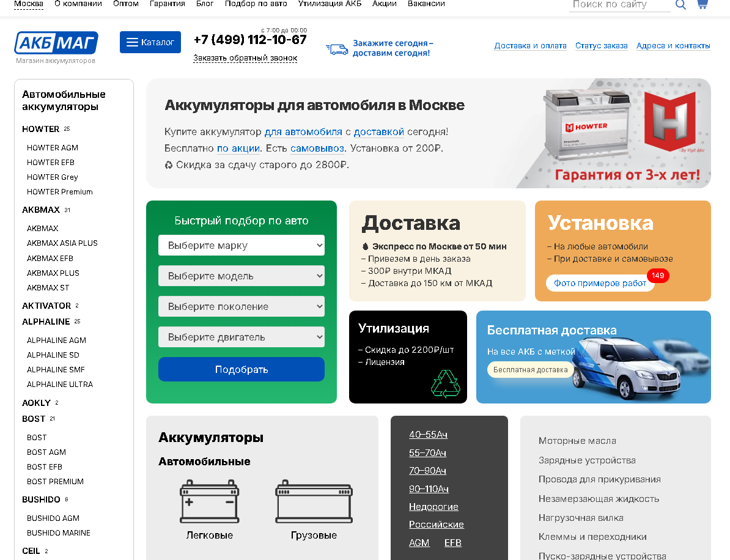Open HOWTER AGM subcategory
730x560 pixels.
(x=53, y=147)
